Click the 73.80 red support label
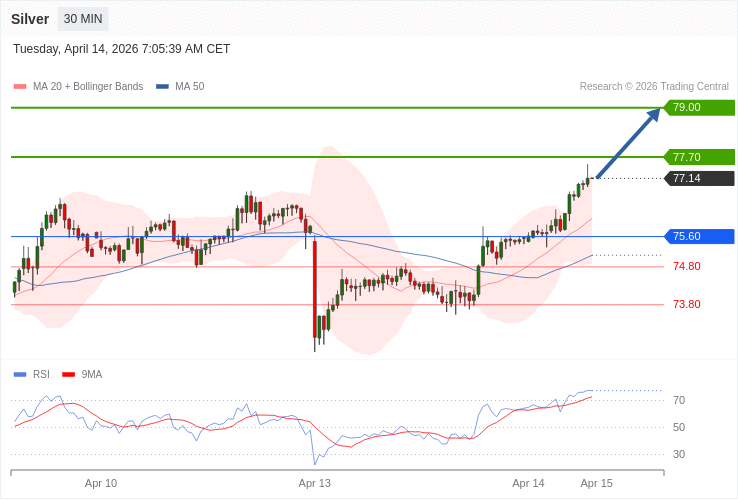The width and height of the screenshot is (738, 500). tap(687, 304)
